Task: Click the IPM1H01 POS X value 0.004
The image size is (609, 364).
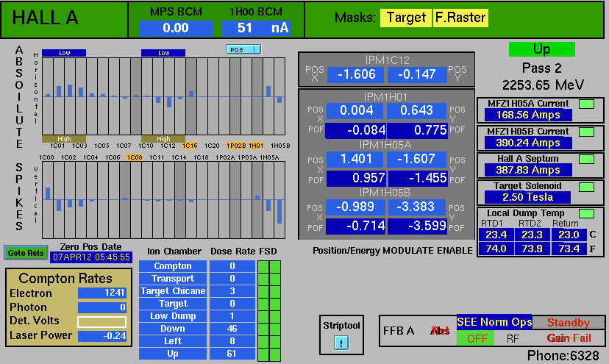Action: click(x=356, y=110)
